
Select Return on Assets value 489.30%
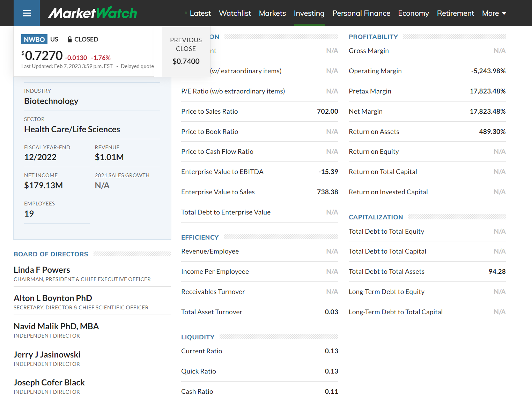coord(492,132)
